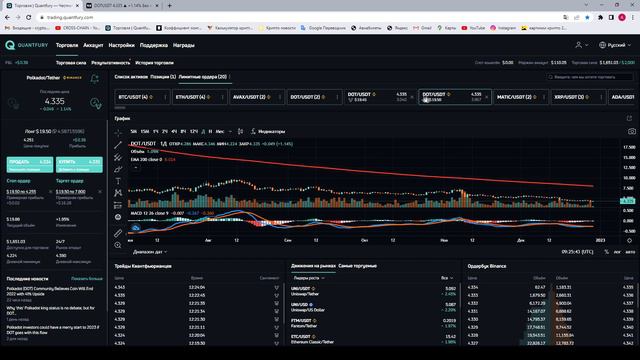Screen dimensions: 640x360
Task: Select the zoom-in tool on chart
Action: tap(118, 245)
